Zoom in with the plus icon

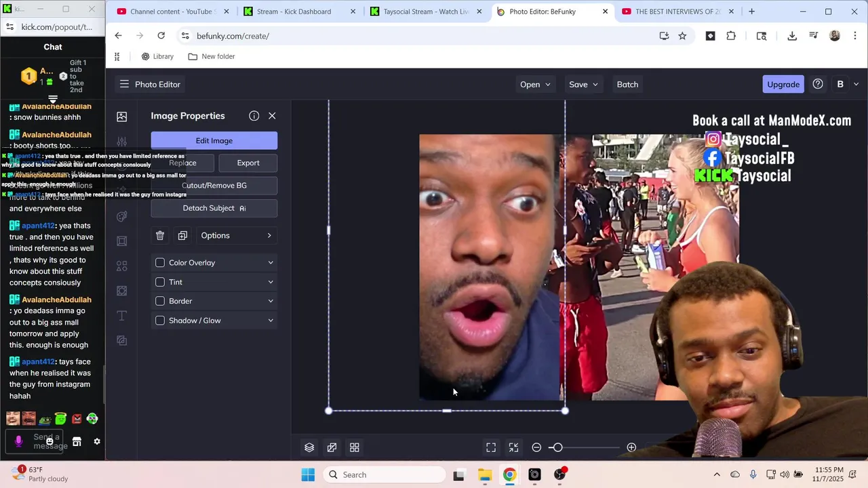[x=631, y=447]
